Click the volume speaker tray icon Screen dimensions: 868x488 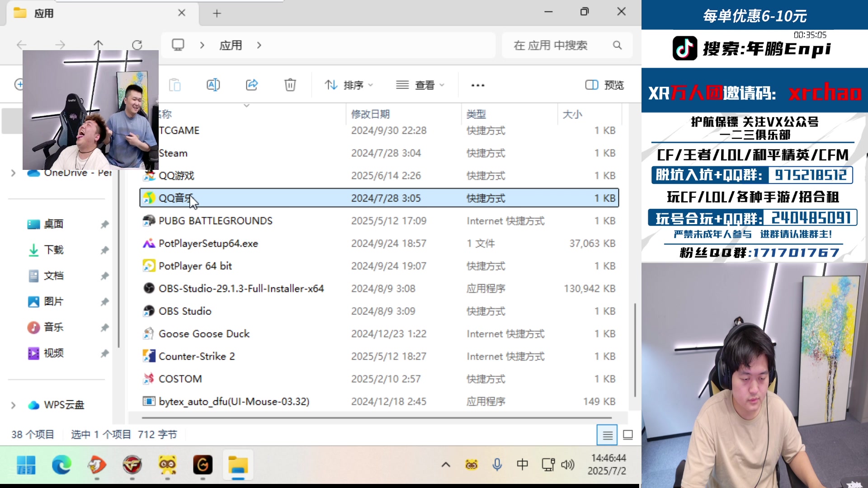(x=567, y=465)
